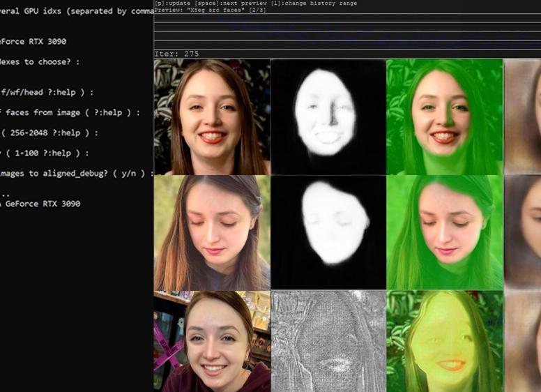Click the lower "A GeForce RTX 3090" console line

coord(40,204)
